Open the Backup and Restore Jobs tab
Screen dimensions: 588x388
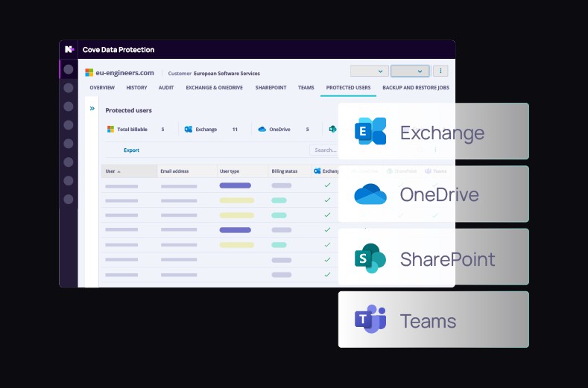416,88
